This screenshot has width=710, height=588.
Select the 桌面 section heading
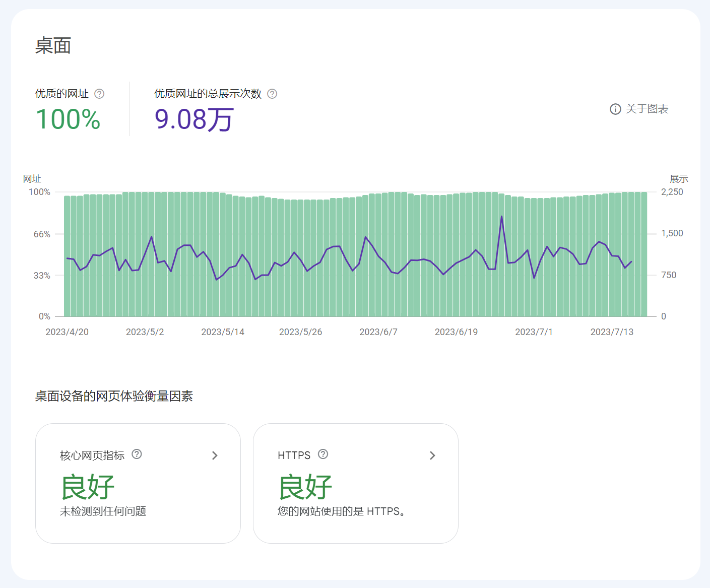click(x=53, y=45)
